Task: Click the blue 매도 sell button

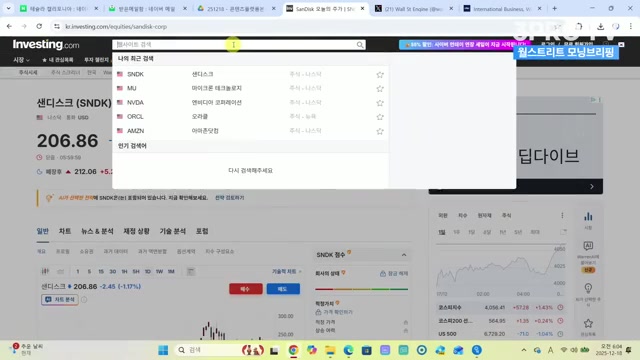Action: [283, 289]
